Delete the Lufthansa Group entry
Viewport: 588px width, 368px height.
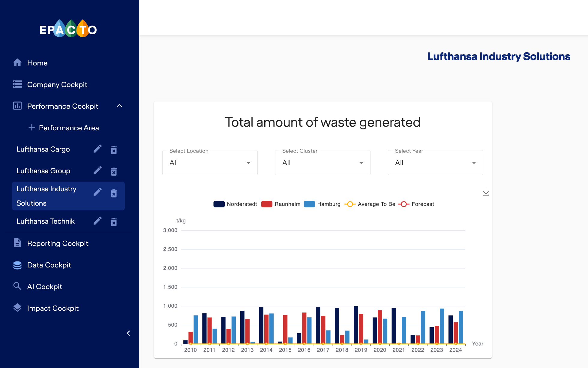114,171
